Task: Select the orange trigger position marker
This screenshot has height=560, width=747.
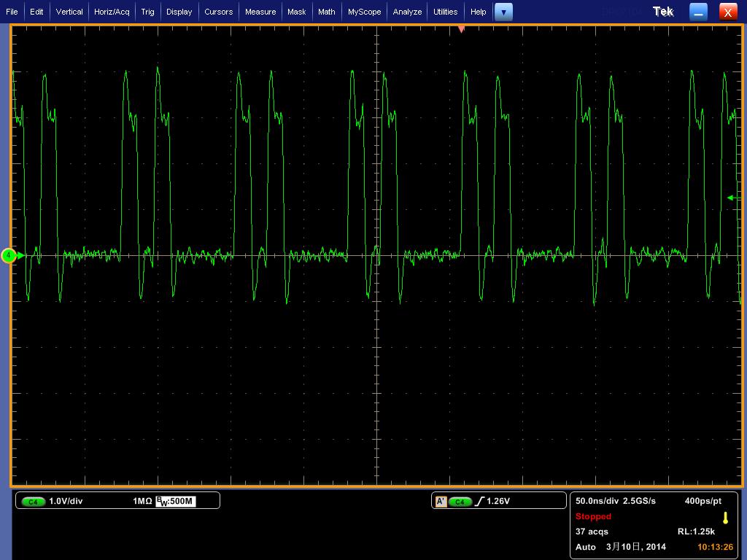Action: tap(461, 29)
